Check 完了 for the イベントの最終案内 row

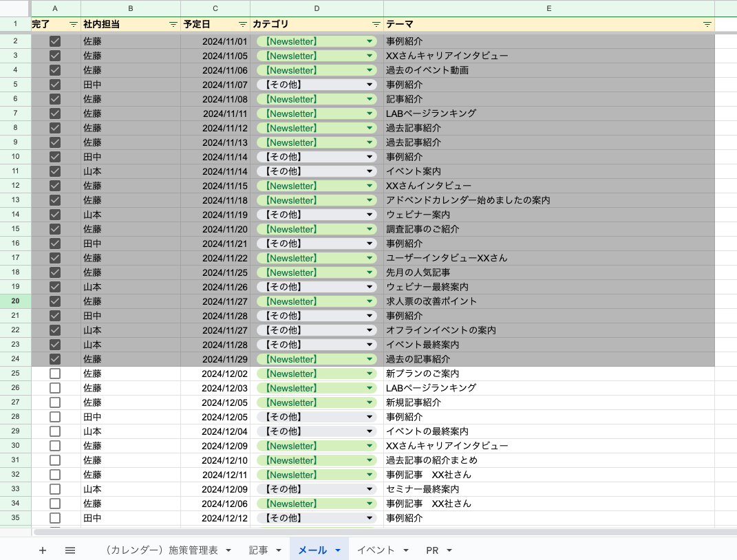(55, 431)
